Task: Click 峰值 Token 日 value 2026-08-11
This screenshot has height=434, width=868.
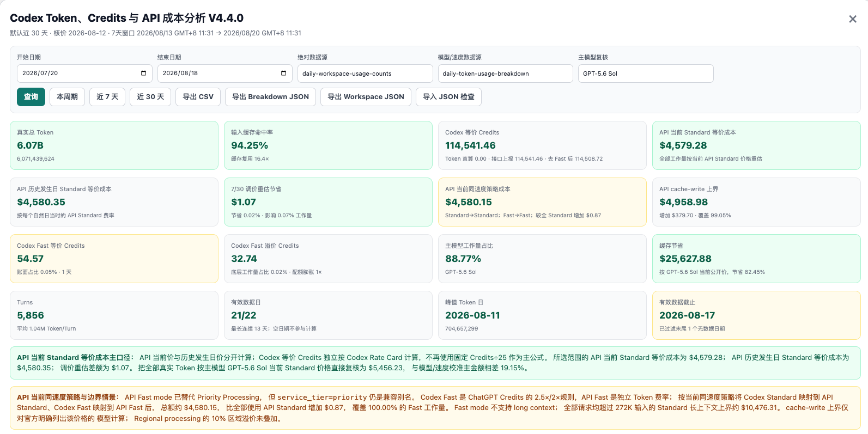Action: [x=472, y=315]
